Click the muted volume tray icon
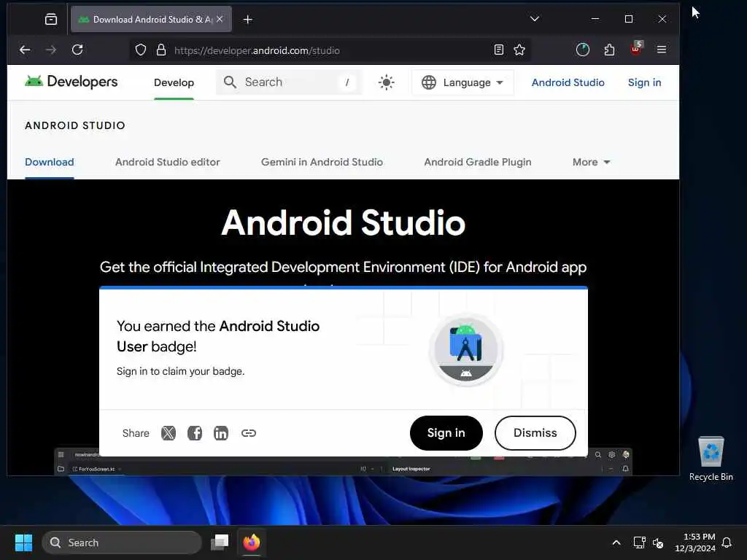This screenshot has height=560, width=747. (x=658, y=542)
